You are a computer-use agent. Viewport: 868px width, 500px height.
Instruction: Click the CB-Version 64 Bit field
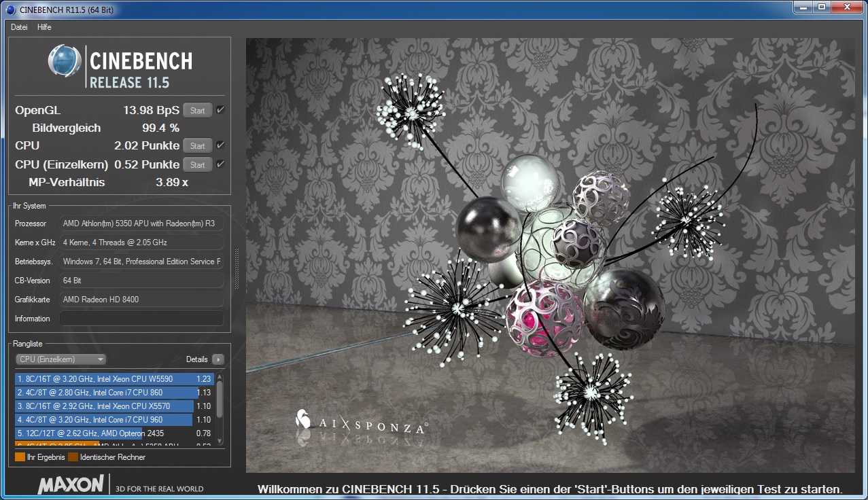pyautogui.click(x=141, y=280)
